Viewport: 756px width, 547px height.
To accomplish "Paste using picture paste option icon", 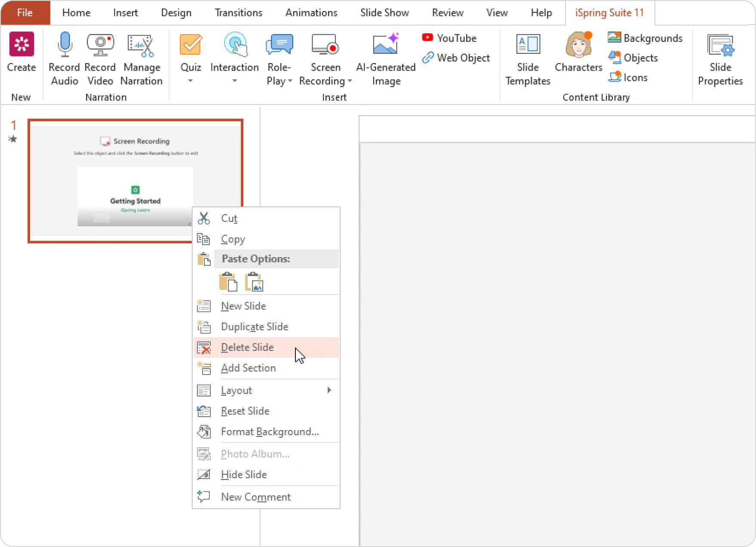I will coord(254,282).
